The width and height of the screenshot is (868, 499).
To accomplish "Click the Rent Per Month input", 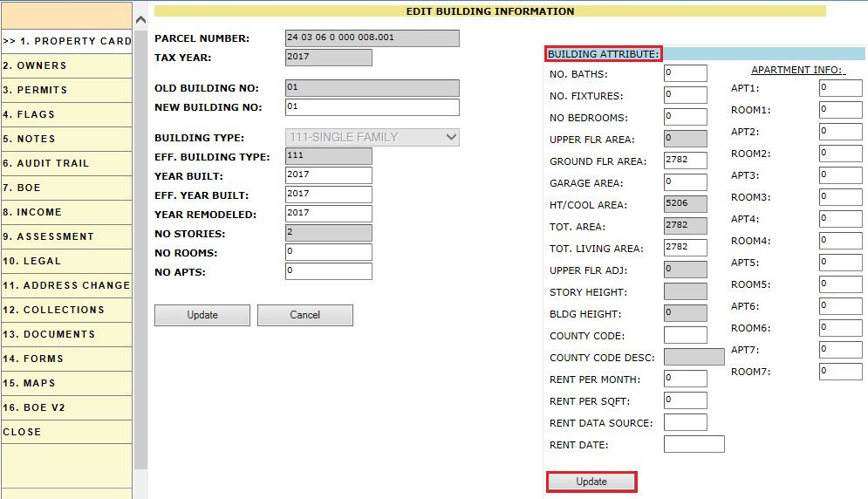I will coord(685,379).
